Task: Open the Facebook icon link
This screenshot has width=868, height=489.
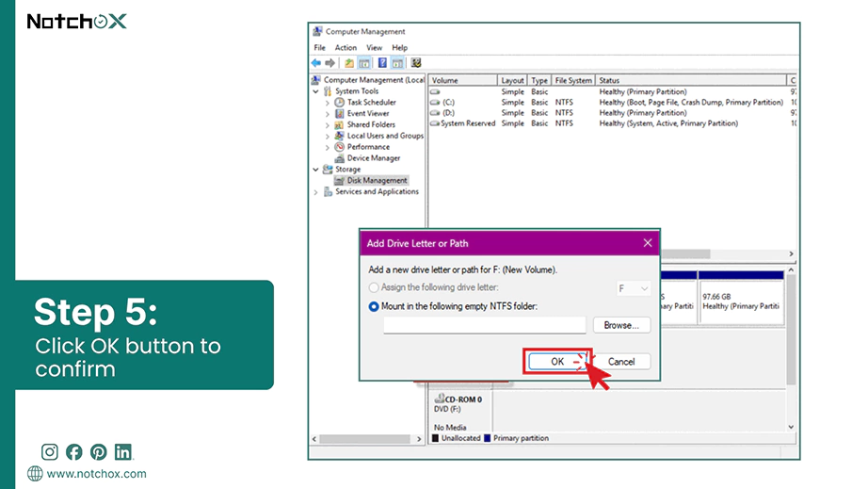Action: point(74,452)
